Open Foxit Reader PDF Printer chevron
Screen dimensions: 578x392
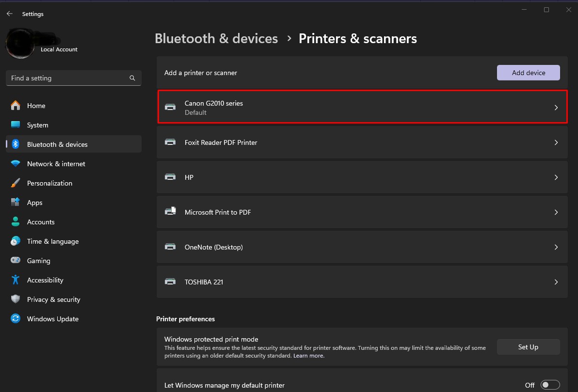[x=556, y=142]
